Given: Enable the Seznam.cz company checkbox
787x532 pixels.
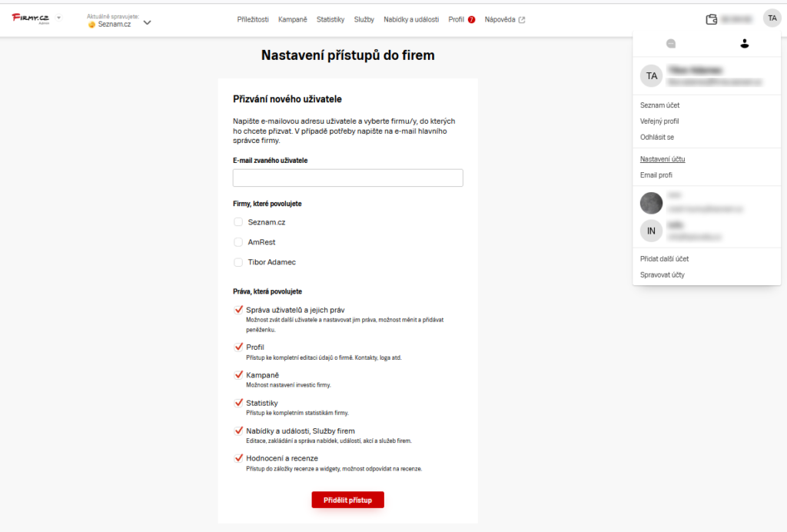Looking at the screenshot, I should (238, 222).
